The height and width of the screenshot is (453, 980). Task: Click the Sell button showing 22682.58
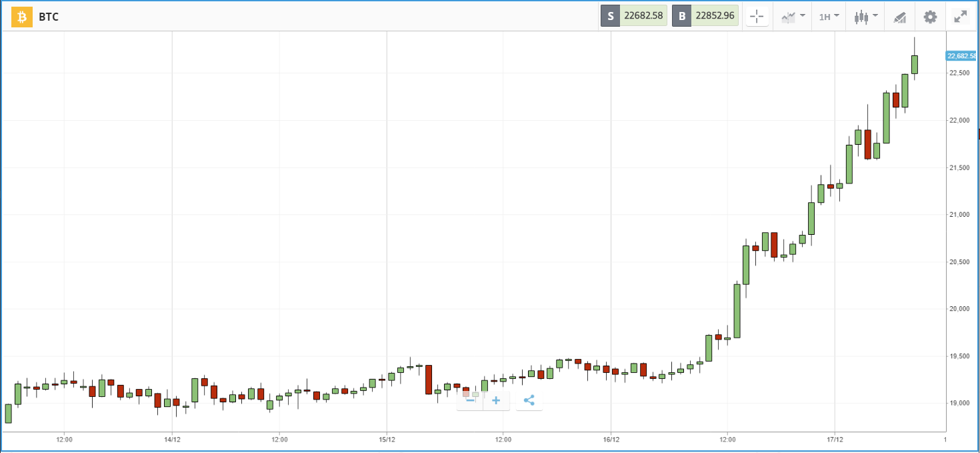coord(633,16)
